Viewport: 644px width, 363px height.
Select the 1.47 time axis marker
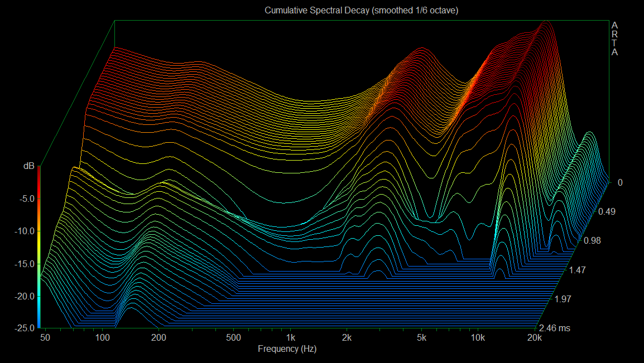pyautogui.click(x=576, y=270)
